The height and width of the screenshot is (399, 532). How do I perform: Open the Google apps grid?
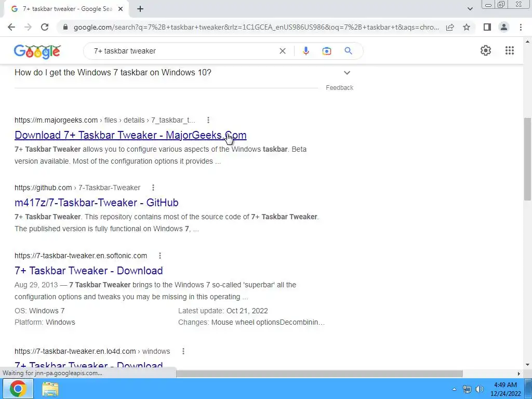509,50
